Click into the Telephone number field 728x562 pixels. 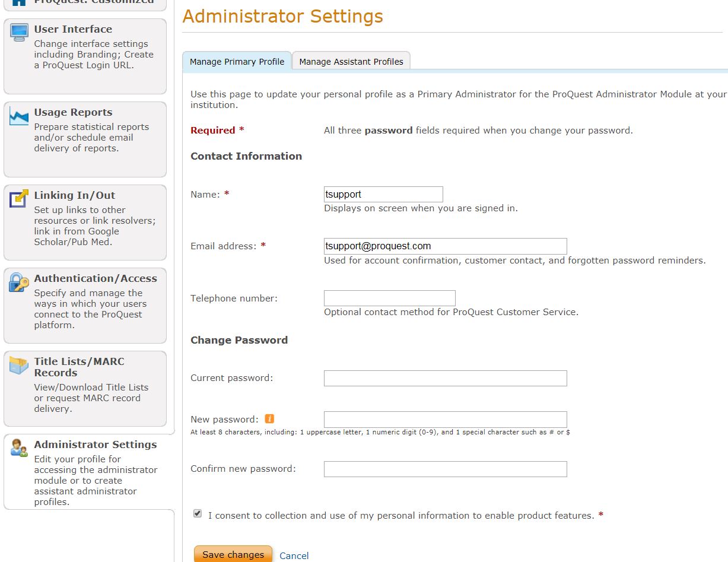390,299
